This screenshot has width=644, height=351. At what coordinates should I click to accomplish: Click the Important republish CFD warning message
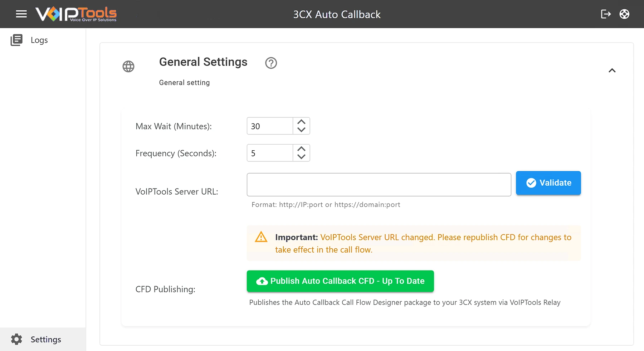pyautogui.click(x=414, y=243)
